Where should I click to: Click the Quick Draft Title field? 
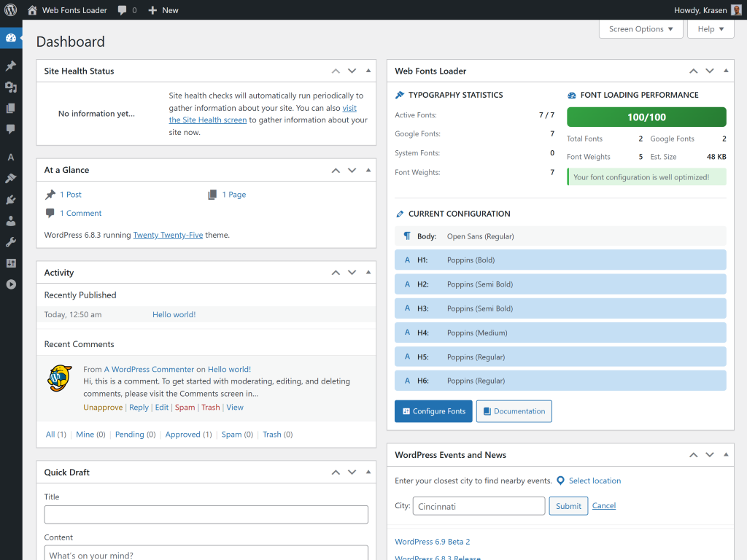click(x=206, y=514)
